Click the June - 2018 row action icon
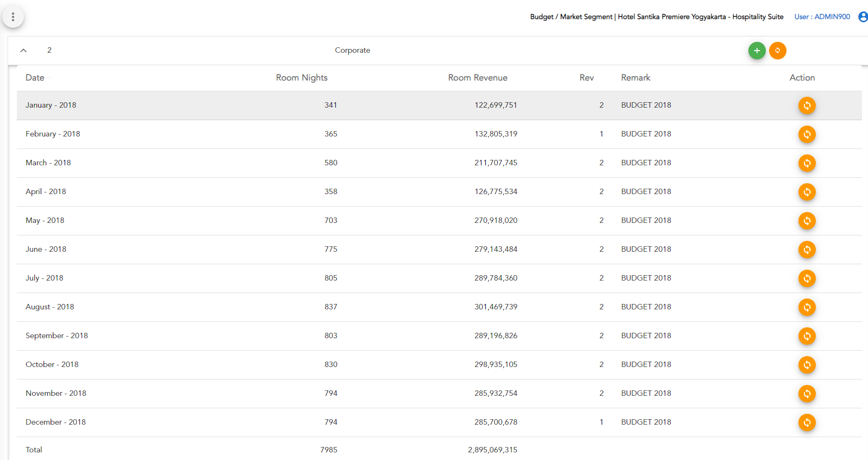This screenshot has width=868, height=460. 807,250
